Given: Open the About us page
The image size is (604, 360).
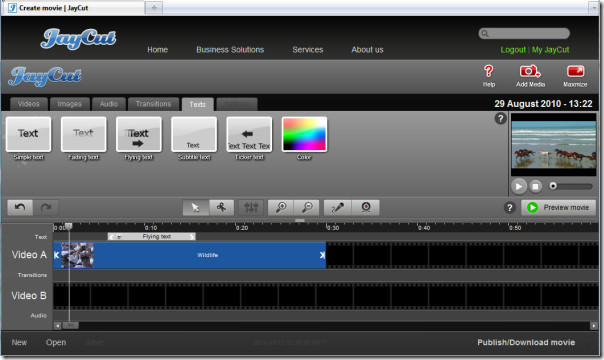Looking at the screenshot, I should click(367, 50).
